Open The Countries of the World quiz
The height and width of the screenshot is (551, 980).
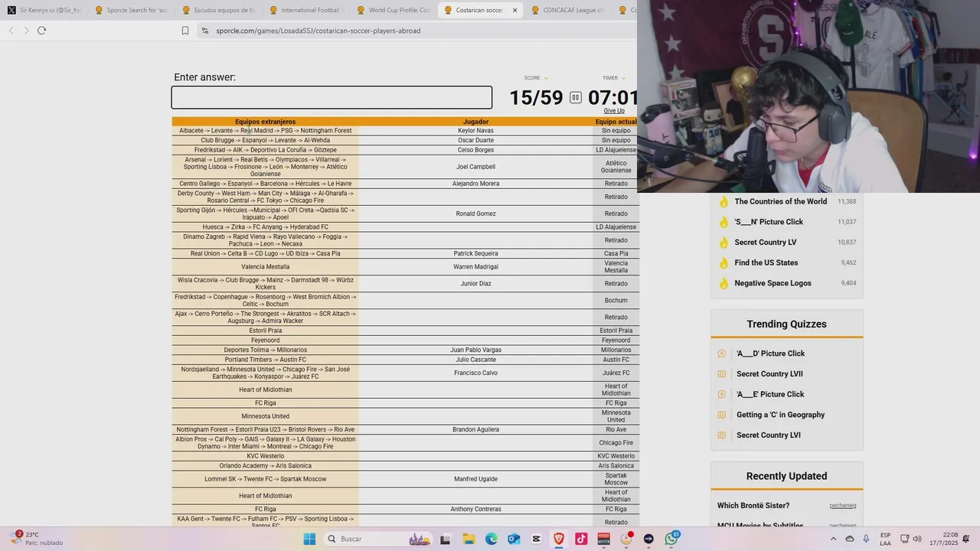(780, 202)
